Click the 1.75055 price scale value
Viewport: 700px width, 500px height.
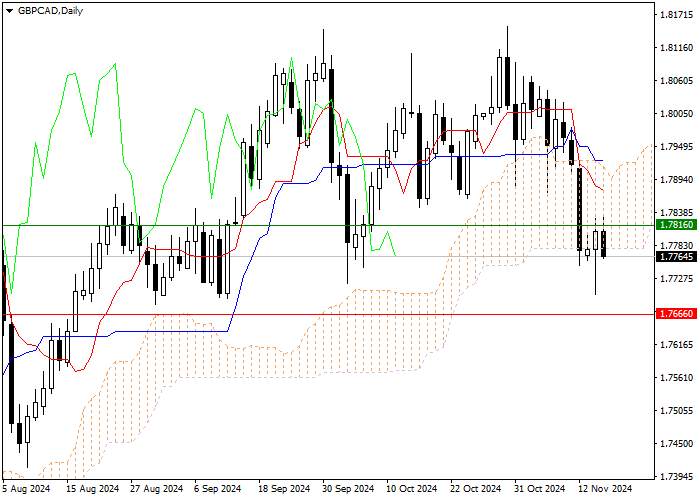click(676, 411)
